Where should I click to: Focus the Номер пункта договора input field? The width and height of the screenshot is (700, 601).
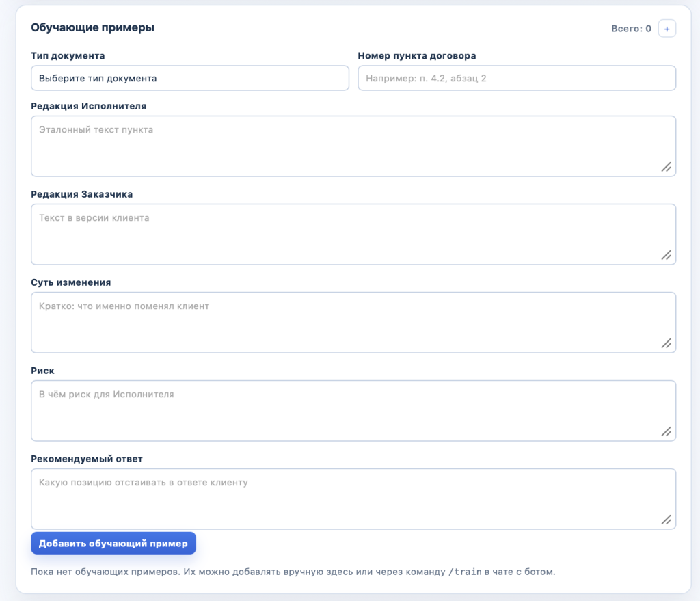coord(517,78)
